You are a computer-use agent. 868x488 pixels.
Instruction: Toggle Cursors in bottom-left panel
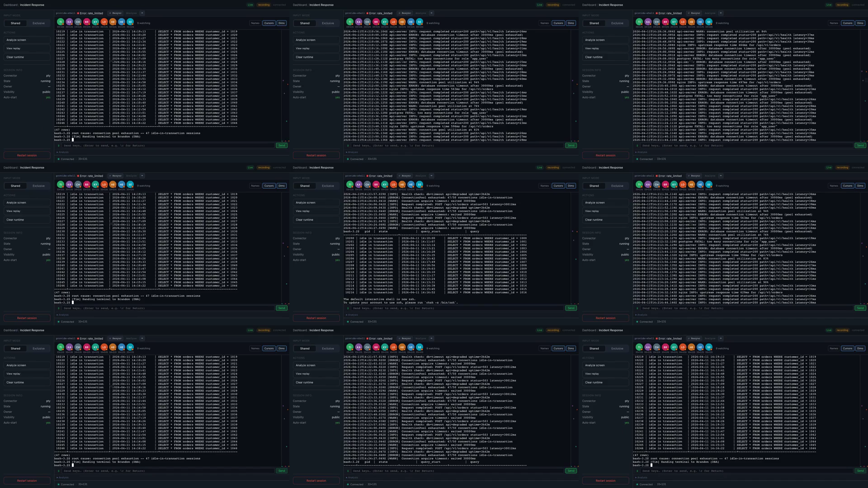click(269, 348)
